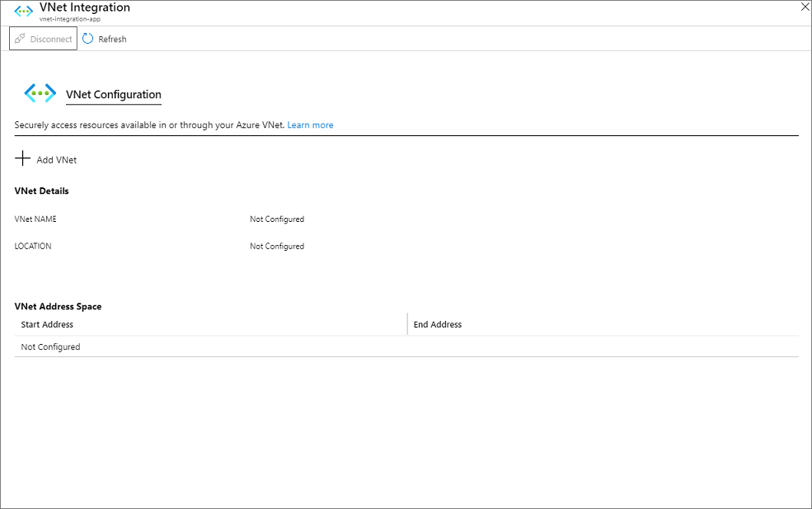Viewport: 812px width, 509px height.
Task: Select the Start Address column header
Action: (211, 324)
